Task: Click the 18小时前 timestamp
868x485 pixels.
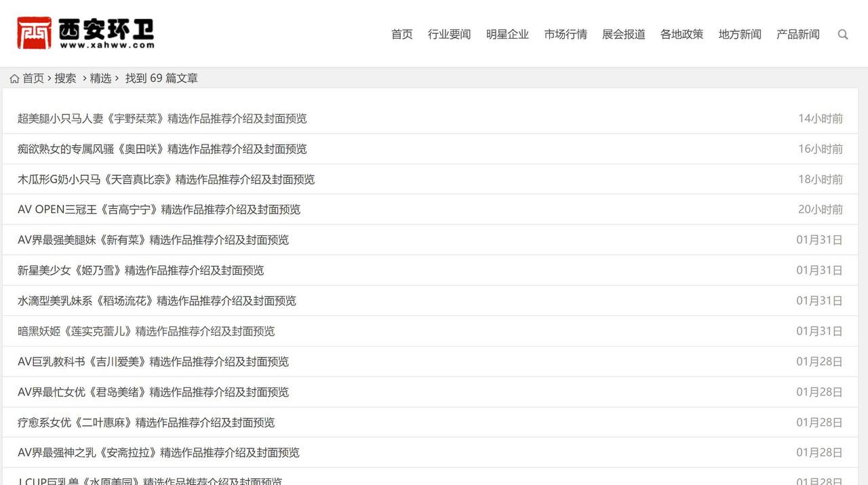Action: tap(821, 180)
